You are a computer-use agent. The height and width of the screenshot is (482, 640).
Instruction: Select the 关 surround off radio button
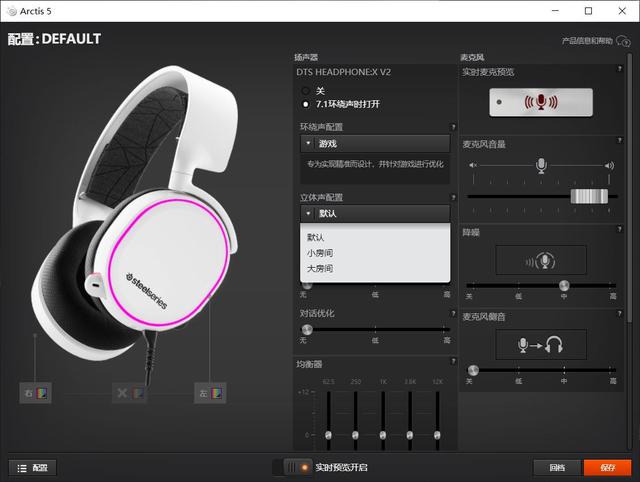click(x=305, y=91)
